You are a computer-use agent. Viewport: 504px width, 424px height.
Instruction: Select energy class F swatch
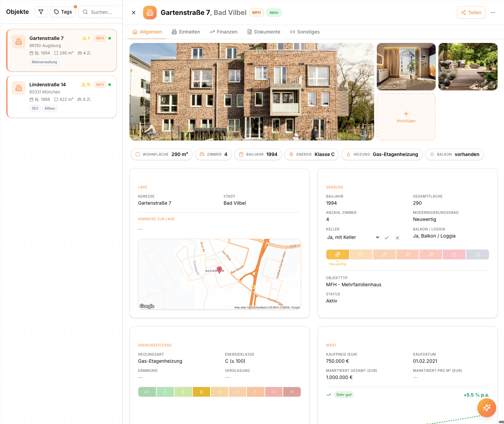[x=256, y=392]
